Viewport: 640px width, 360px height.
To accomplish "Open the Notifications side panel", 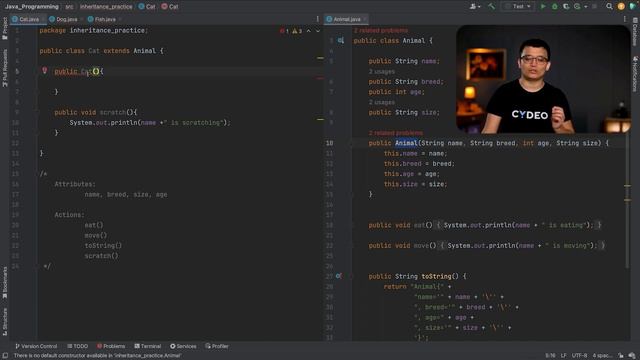I will [x=635, y=74].
